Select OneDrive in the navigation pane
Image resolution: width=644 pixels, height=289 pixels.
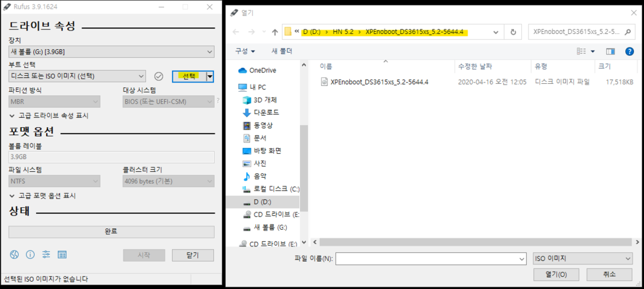coord(258,70)
